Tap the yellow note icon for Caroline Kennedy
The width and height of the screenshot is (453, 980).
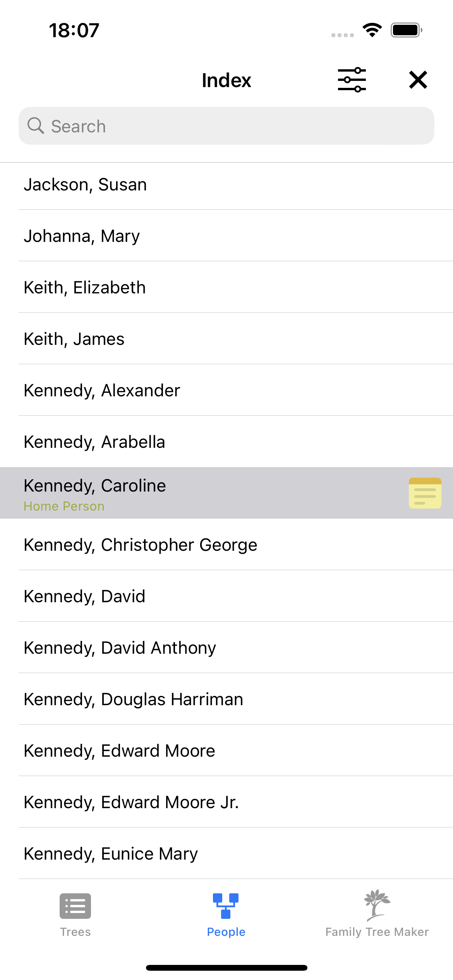[x=425, y=493]
